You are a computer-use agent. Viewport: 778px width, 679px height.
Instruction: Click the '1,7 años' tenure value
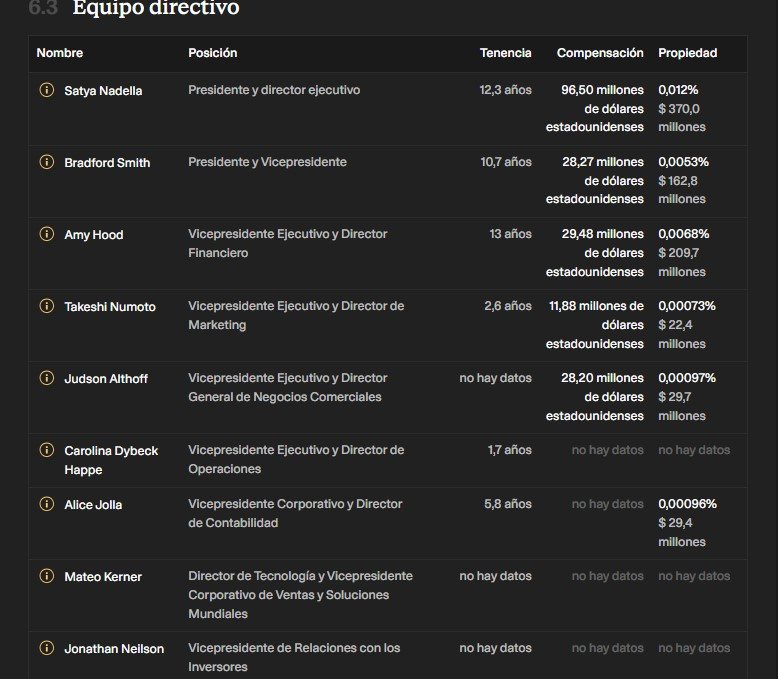(509, 450)
